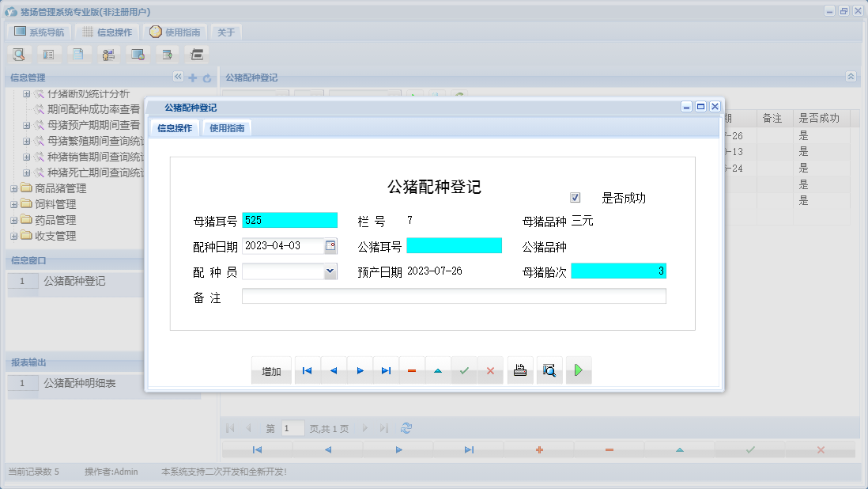This screenshot has height=489, width=868.
Task: Click the 增加 button to add a record
Action: point(271,370)
